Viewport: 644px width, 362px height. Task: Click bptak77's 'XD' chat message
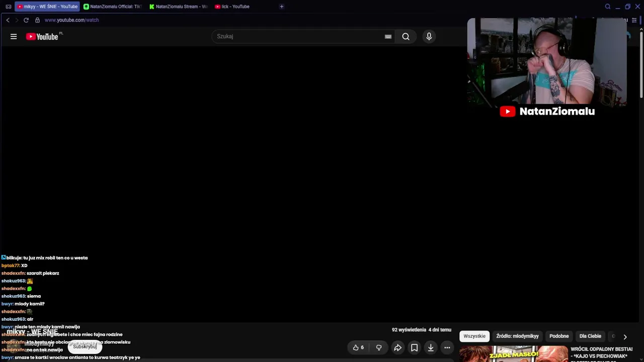click(24, 265)
